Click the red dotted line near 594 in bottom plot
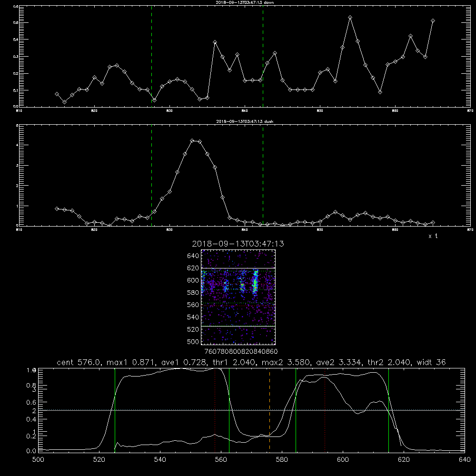Screen dimensions: 476x476 point(325,410)
